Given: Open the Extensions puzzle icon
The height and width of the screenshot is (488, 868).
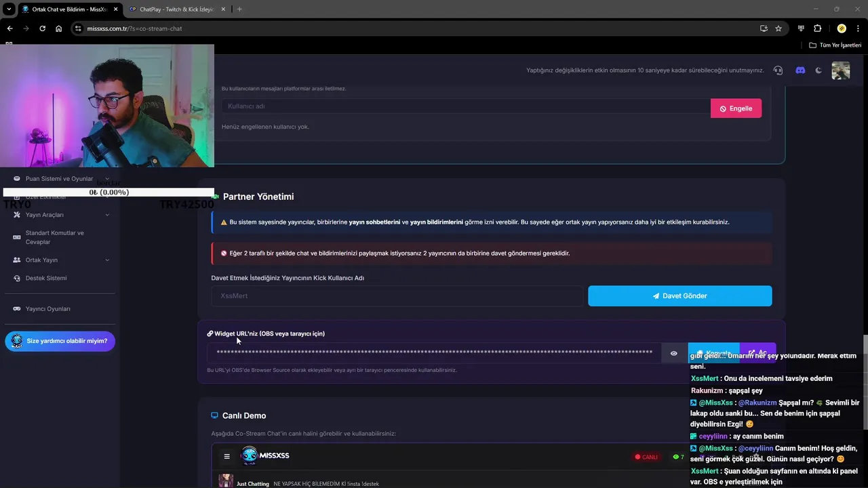Looking at the screenshot, I should (x=817, y=28).
